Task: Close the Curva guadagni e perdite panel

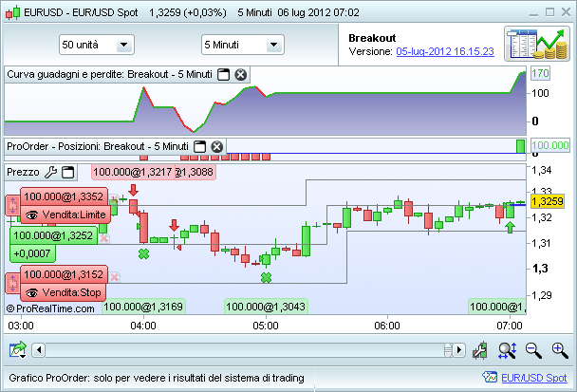Action: (x=240, y=74)
